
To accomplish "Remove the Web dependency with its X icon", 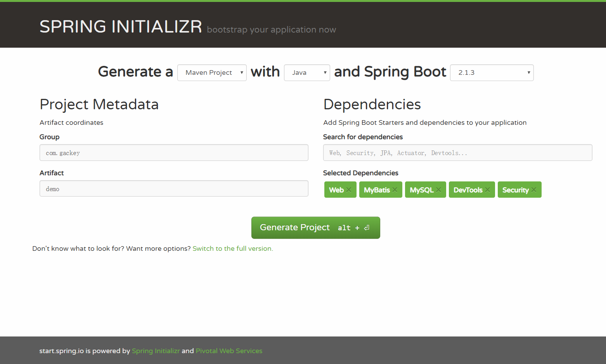I will click(349, 190).
